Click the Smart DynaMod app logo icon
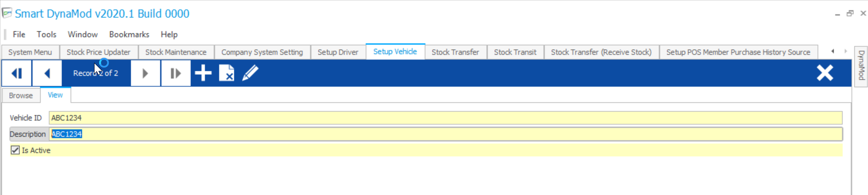The height and width of the screenshot is (195, 868). 7,13
